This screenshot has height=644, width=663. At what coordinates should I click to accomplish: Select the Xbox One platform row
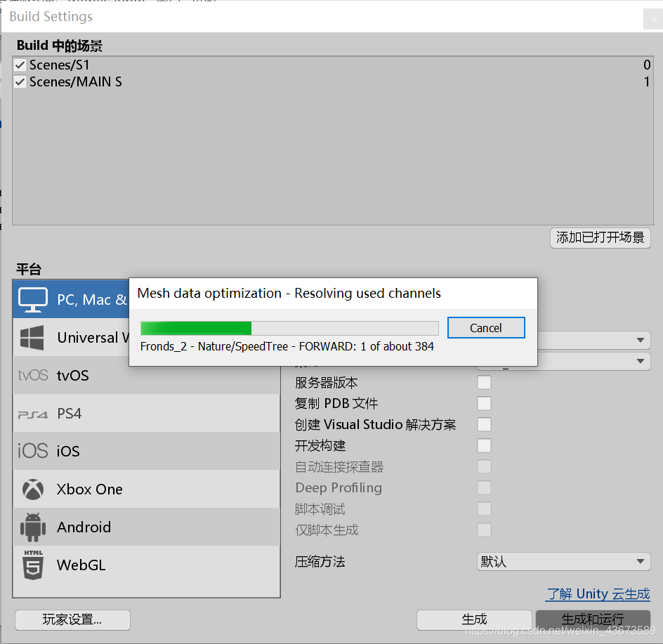click(x=146, y=489)
